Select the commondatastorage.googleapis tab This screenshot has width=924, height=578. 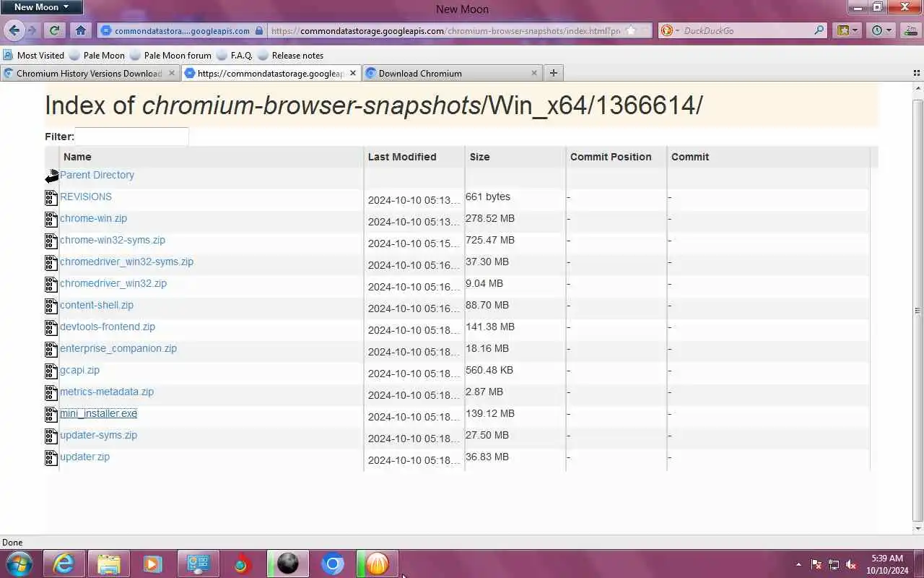(x=271, y=73)
